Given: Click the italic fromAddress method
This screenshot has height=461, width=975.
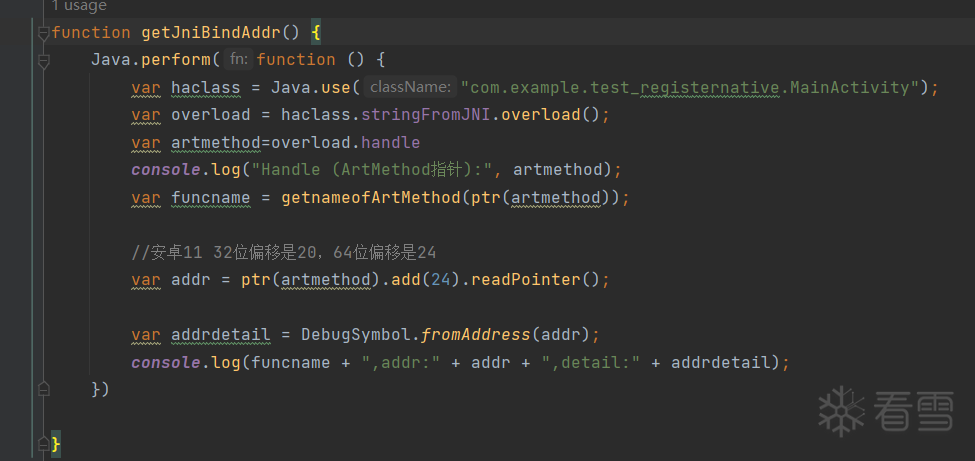Looking at the screenshot, I should pos(476,335).
